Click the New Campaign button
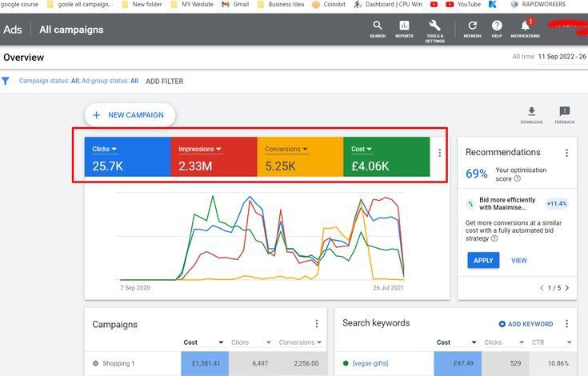 tap(129, 115)
